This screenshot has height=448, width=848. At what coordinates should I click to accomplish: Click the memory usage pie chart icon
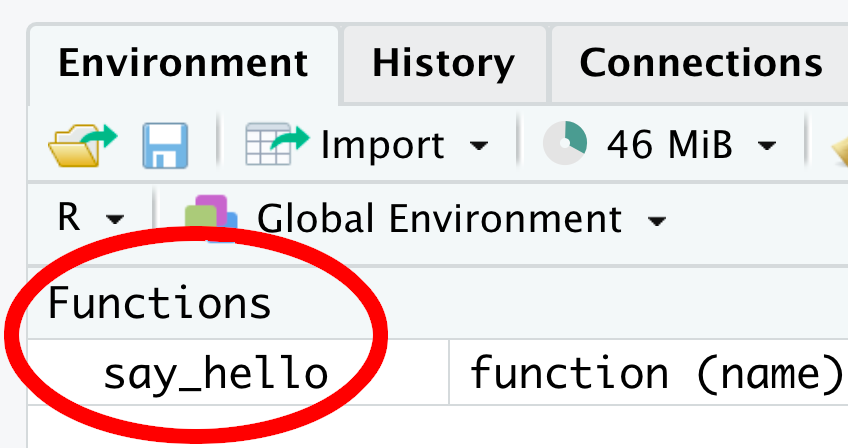click(565, 143)
